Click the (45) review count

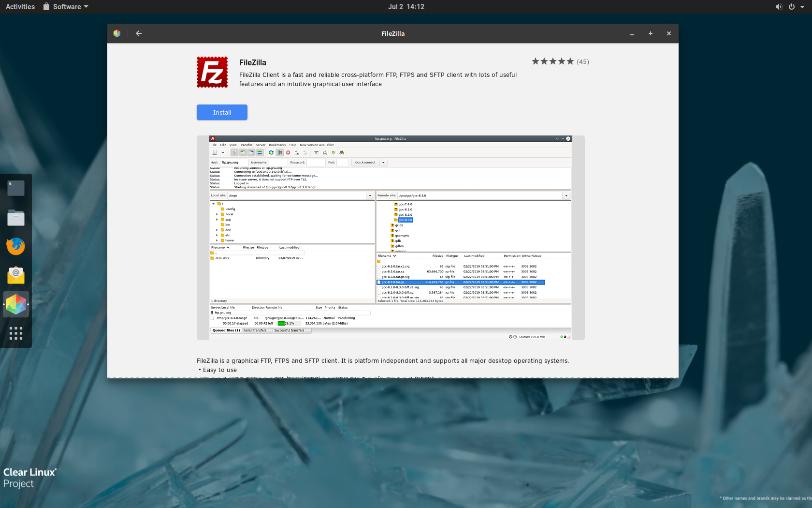583,62
